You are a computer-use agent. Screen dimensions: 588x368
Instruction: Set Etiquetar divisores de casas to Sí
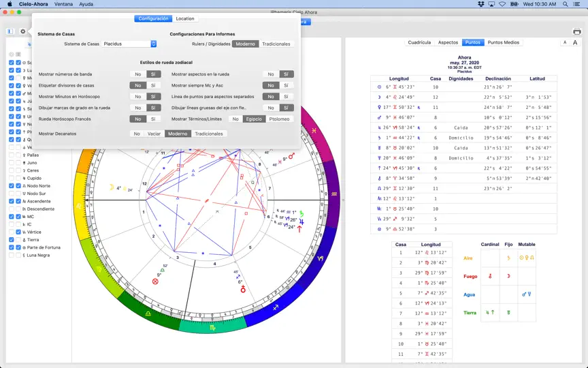[x=153, y=86]
